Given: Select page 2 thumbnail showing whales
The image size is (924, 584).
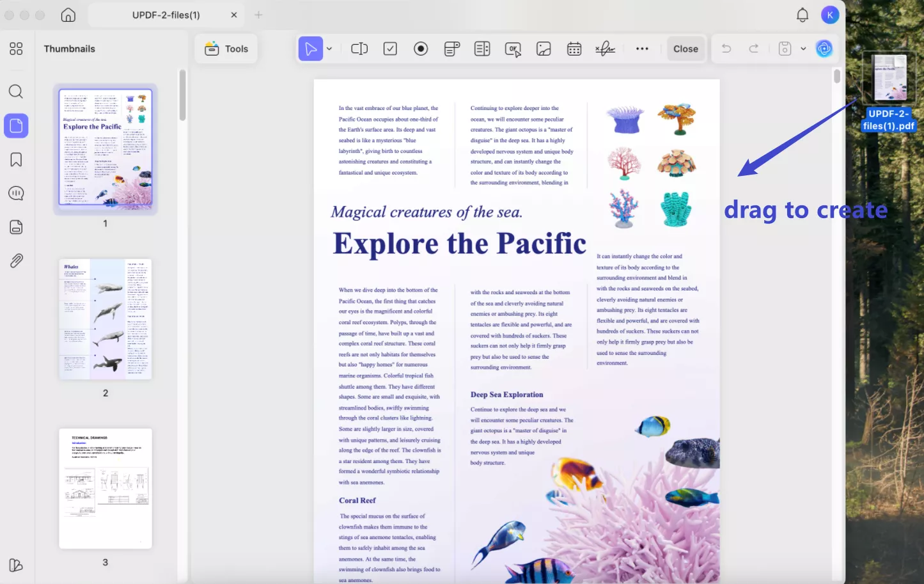Looking at the screenshot, I should coord(105,319).
